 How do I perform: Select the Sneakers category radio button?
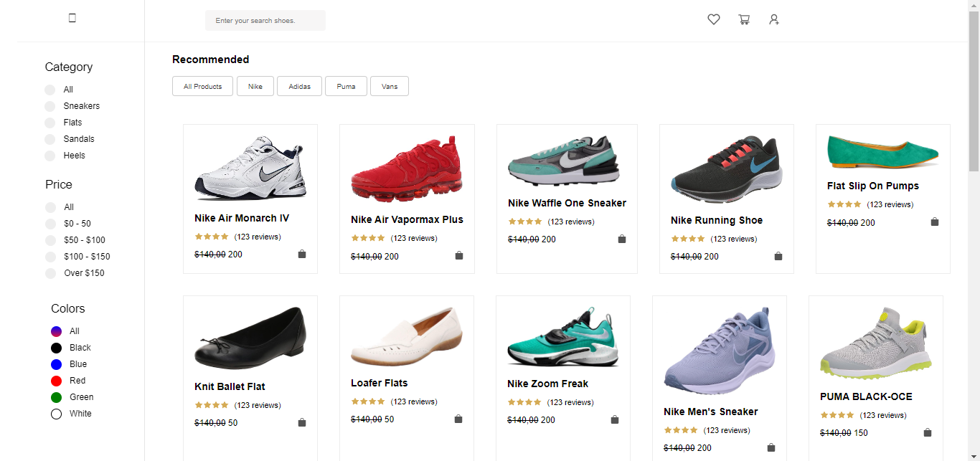(x=50, y=106)
